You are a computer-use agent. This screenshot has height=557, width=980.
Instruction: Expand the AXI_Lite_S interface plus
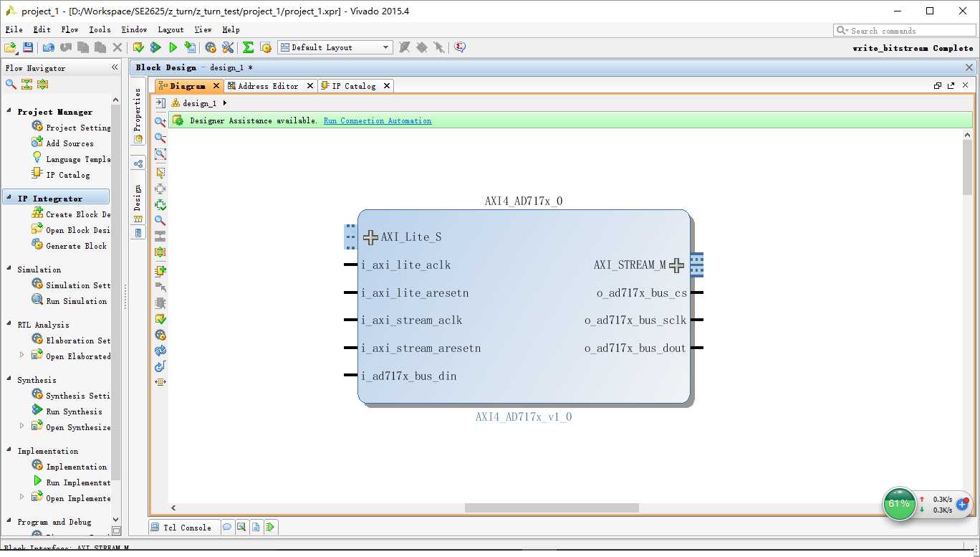(x=370, y=237)
